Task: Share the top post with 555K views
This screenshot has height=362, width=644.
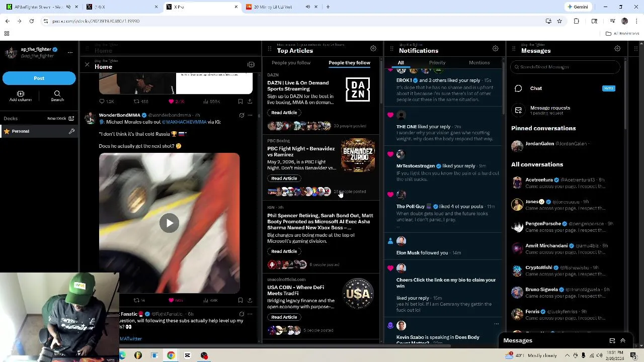Action: (x=250, y=102)
